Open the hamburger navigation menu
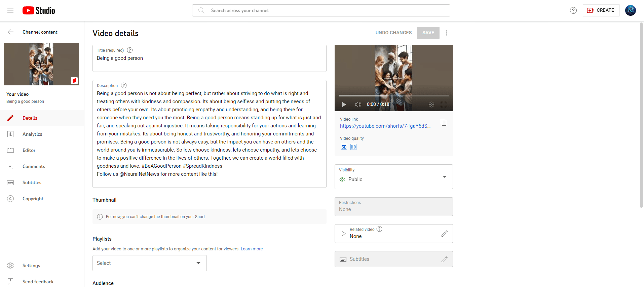The height and width of the screenshot is (287, 644). pyautogui.click(x=10, y=10)
